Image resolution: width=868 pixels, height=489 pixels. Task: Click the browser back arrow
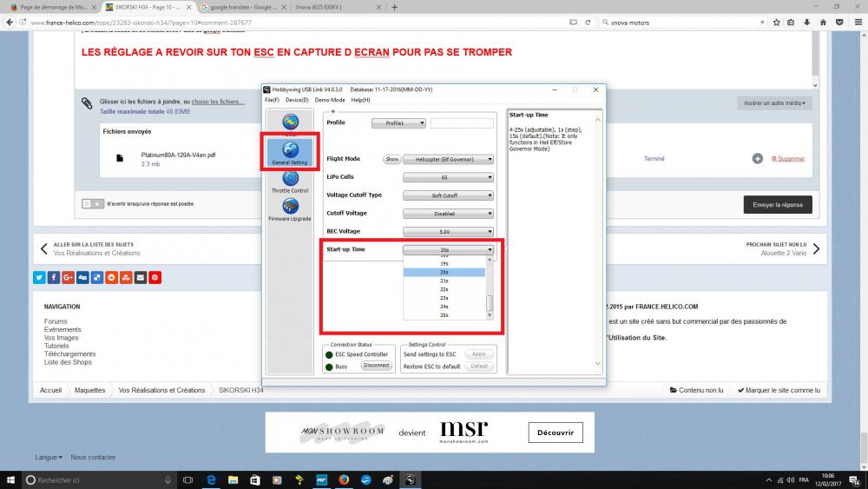pos(10,23)
